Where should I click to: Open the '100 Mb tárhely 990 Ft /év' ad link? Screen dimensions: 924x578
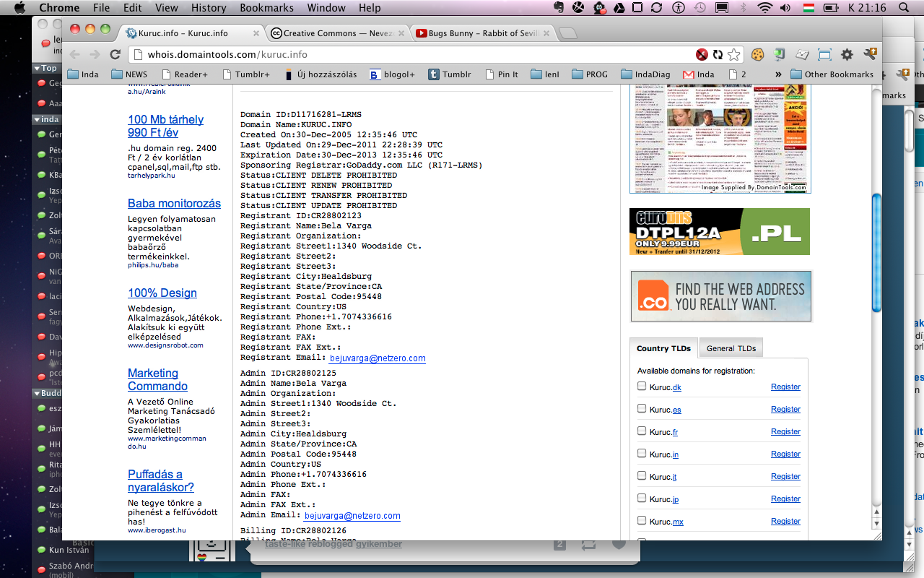(165, 126)
